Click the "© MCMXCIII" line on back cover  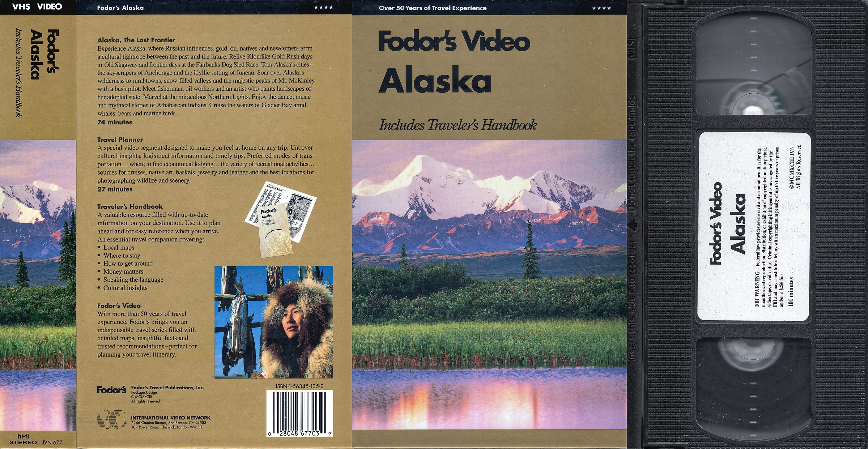(x=141, y=397)
